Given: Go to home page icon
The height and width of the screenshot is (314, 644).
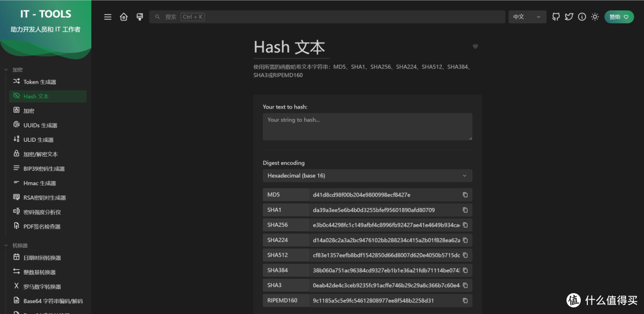Looking at the screenshot, I should [123, 17].
